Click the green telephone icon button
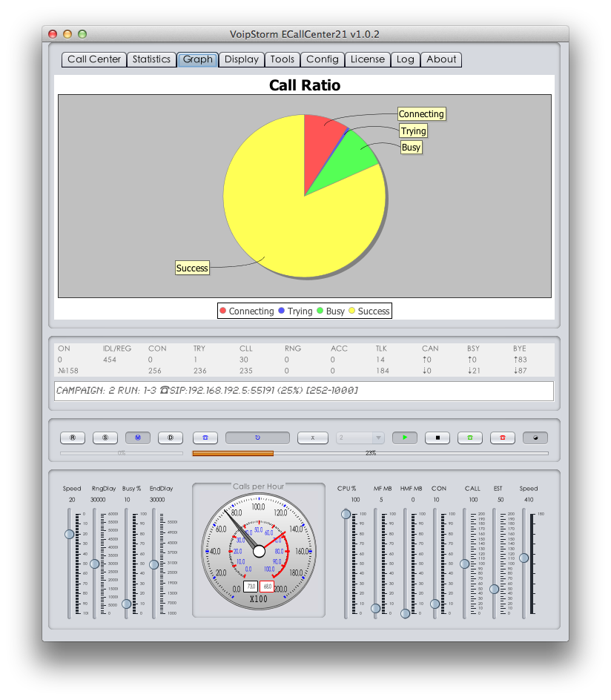Image resolution: width=611 pixels, height=700 pixels. 470,437
